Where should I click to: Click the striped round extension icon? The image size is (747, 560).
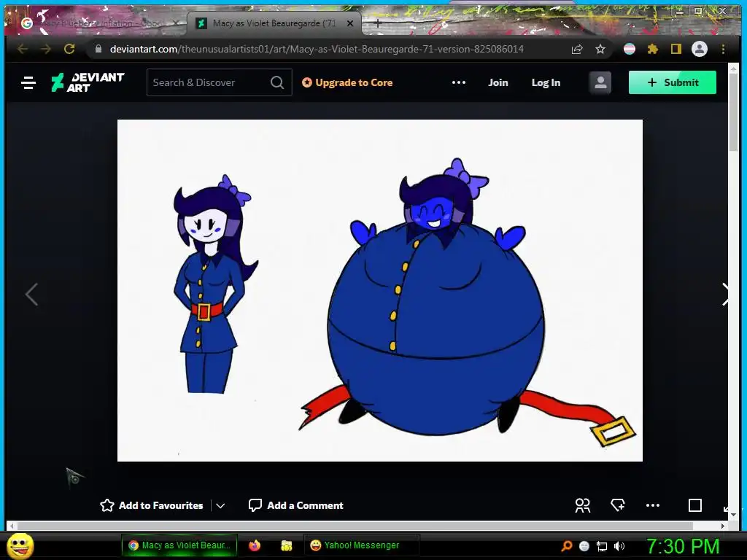(630, 49)
